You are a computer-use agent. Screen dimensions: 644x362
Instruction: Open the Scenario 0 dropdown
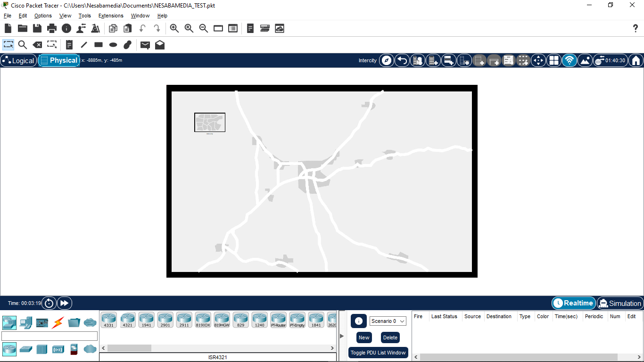point(388,321)
